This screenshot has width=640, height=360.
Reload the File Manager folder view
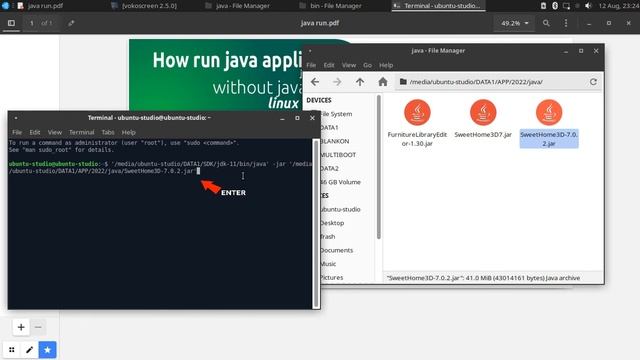(593, 82)
